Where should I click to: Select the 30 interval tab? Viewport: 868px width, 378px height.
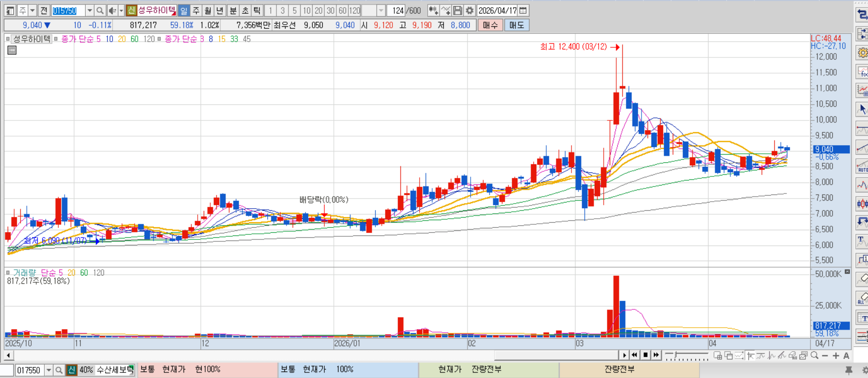click(330, 11)
